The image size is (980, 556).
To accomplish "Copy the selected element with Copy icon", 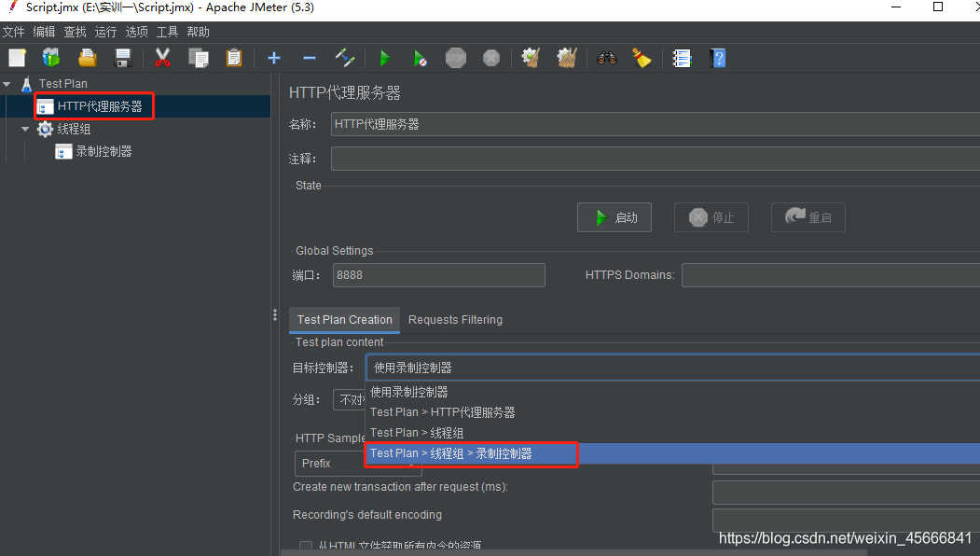I will click(x=199, y=58).
